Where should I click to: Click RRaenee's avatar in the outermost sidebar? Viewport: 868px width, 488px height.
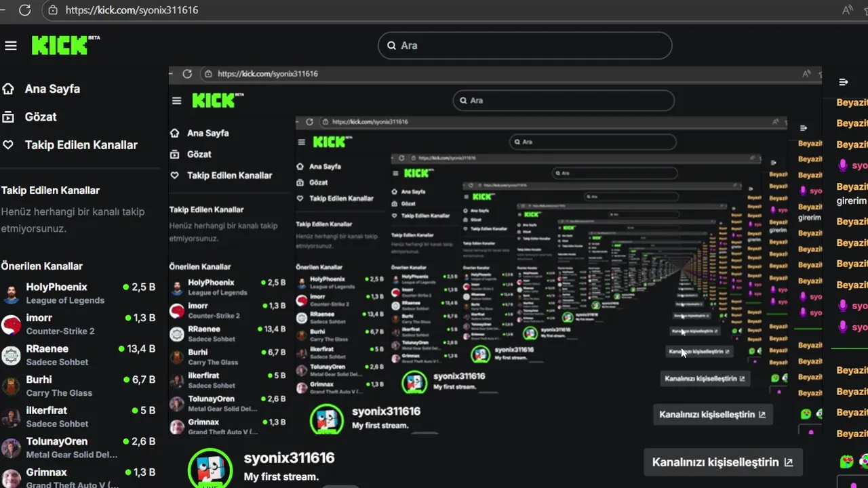tap(11, 355)
